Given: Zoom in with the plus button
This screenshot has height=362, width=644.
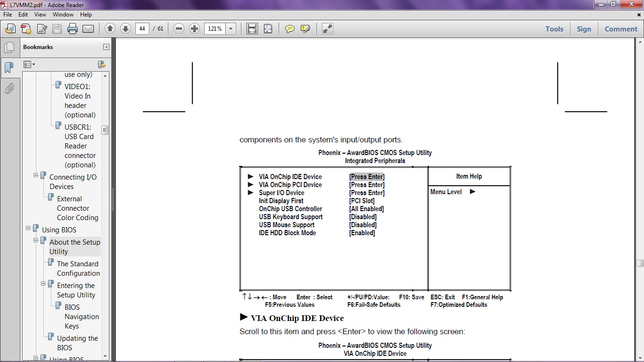Looking at the screenshot, I should [x=194, y=29].
